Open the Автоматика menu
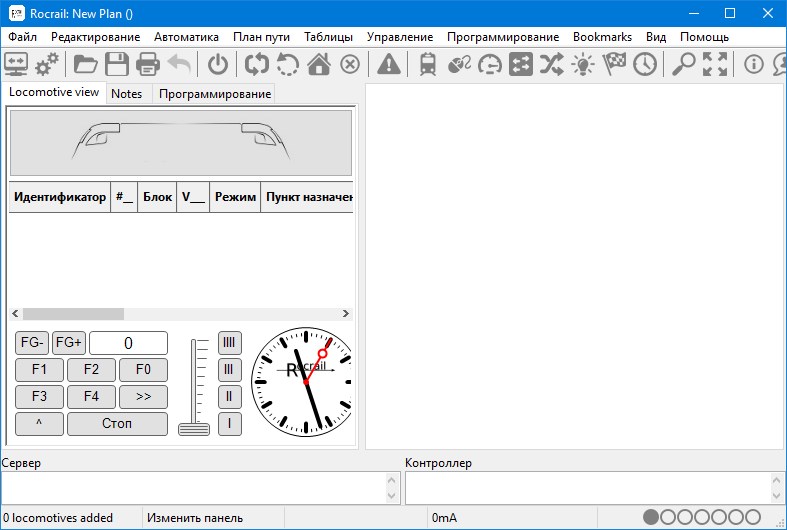The height and width of the screenshot is (530, 787). 186,37
